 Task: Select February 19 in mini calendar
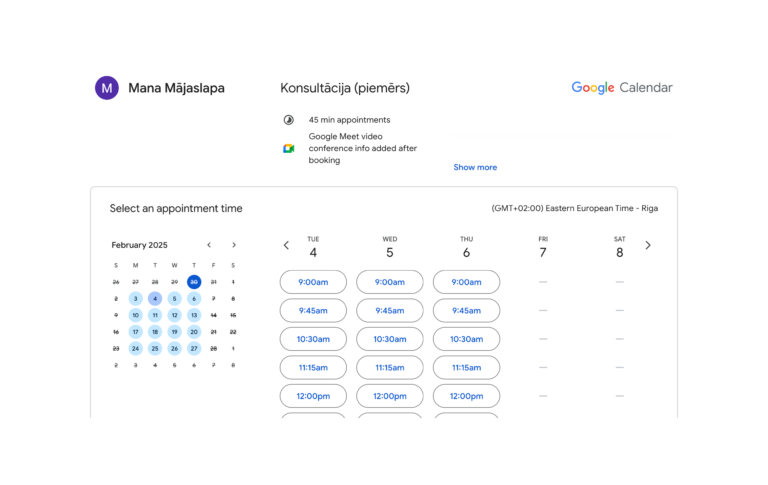point(174,332)
